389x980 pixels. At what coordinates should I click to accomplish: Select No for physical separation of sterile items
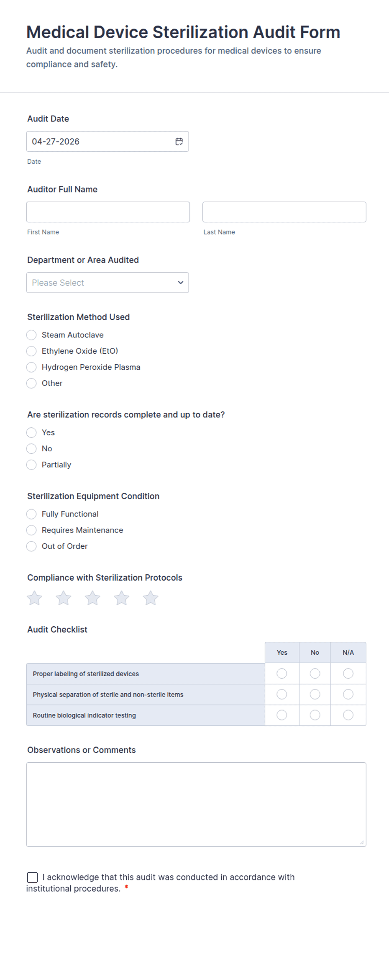click(315, 694)
